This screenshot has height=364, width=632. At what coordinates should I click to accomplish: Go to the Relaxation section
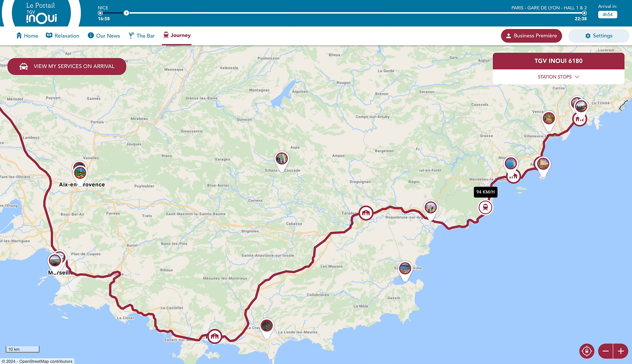point(63,36)
